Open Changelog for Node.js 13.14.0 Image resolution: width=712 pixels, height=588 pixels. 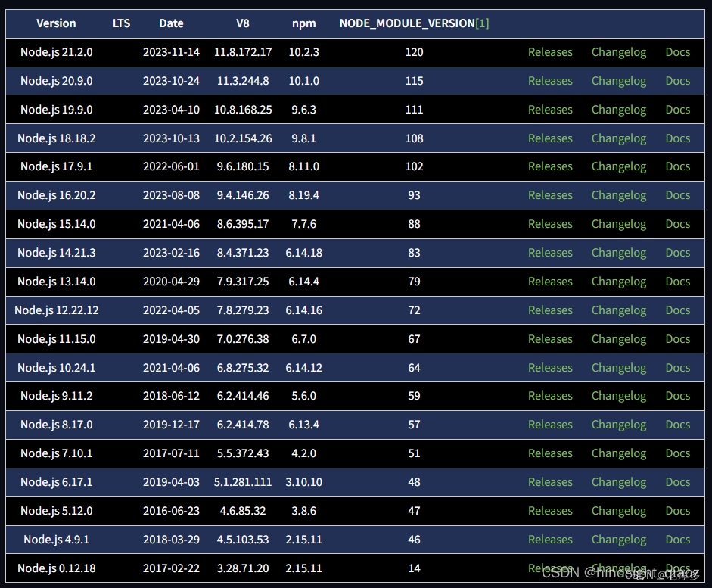(x=618, y=281)
